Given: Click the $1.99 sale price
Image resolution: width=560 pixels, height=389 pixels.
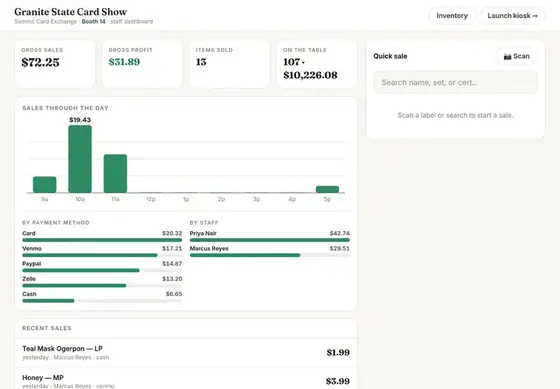Looking at the screenshot, I should click(338, 353).
